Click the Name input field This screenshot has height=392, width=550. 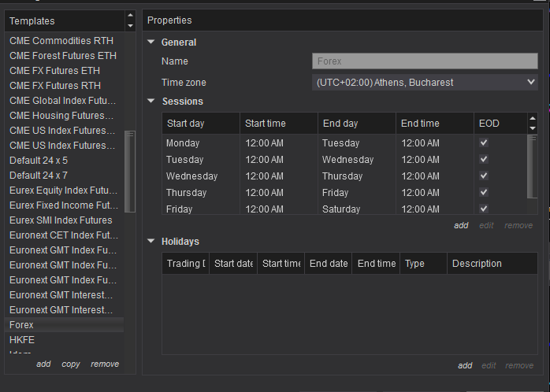425,61
